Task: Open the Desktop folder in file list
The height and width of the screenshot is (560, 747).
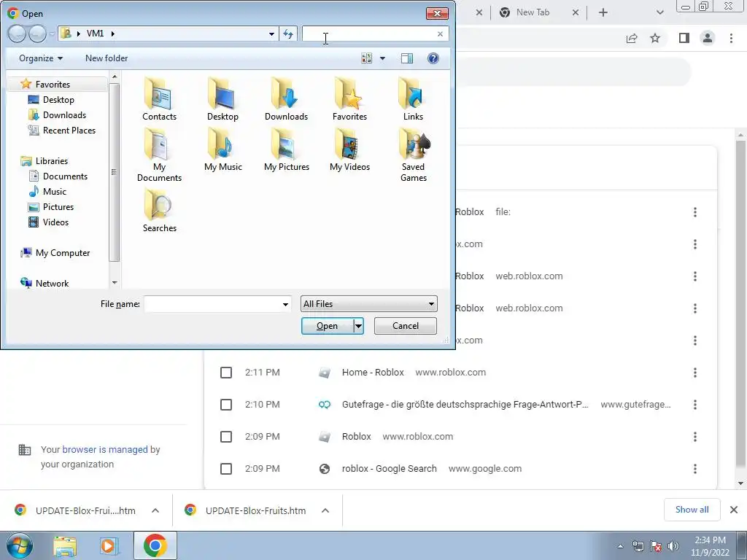Action: [x=222, y=98]
